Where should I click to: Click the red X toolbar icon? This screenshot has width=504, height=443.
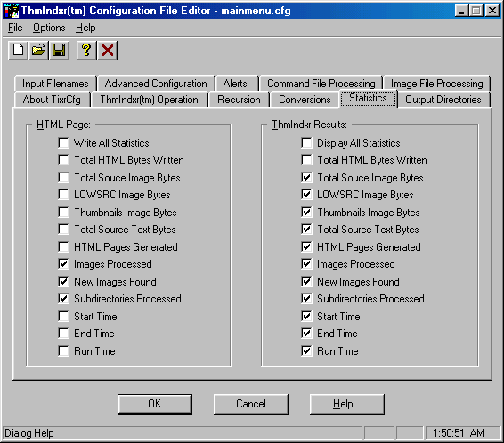pyautogui.click(x=108, y=50)
